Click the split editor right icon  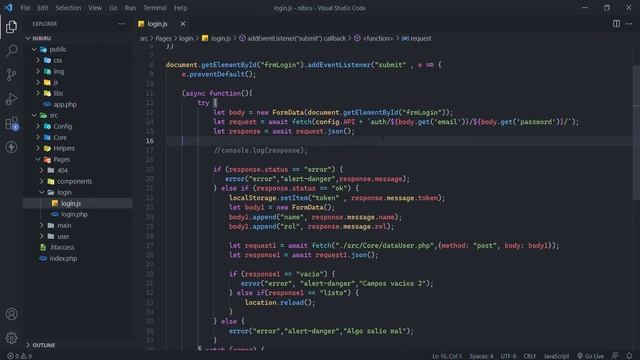coord(616,24)
